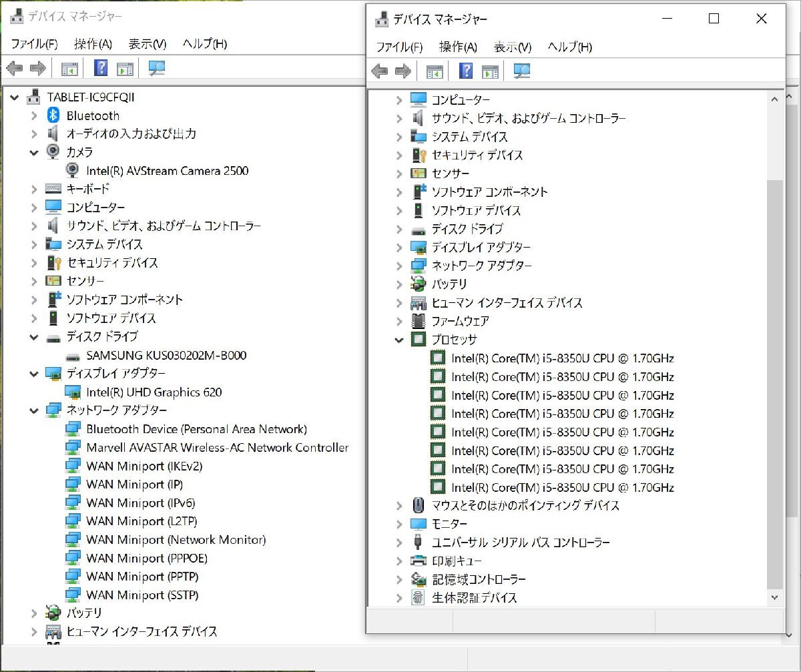801x672 pixels.
Task: Collapse ディスク ドライブ node in left window
Action: 34,337
